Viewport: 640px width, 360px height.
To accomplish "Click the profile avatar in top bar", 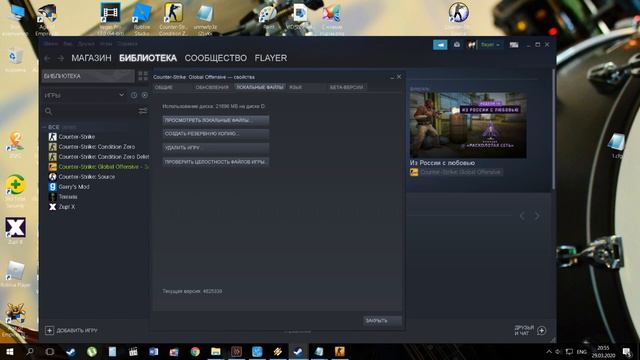I will click(x=471, y=45).
